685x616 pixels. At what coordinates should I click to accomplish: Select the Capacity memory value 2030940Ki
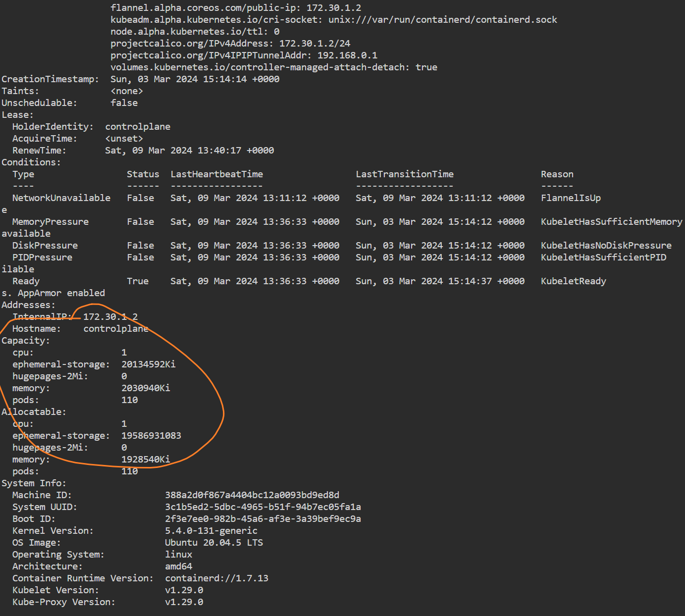(x=146, y=388)
